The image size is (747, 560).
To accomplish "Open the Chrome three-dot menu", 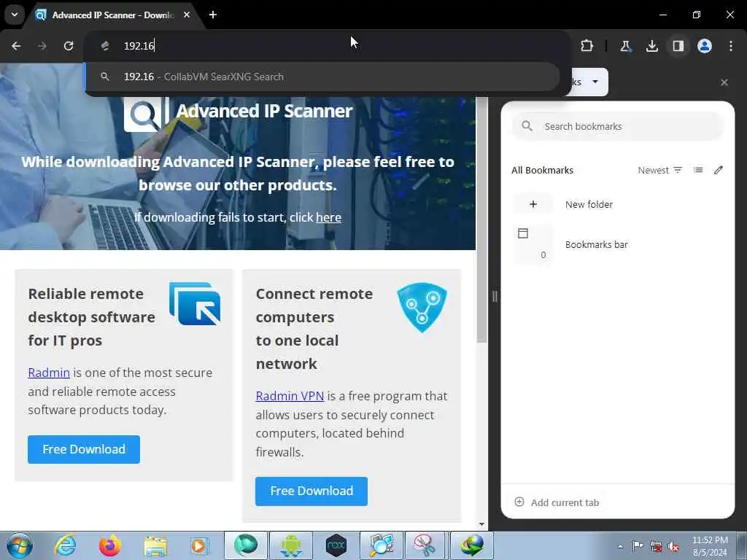I will [x=731, y=46].
